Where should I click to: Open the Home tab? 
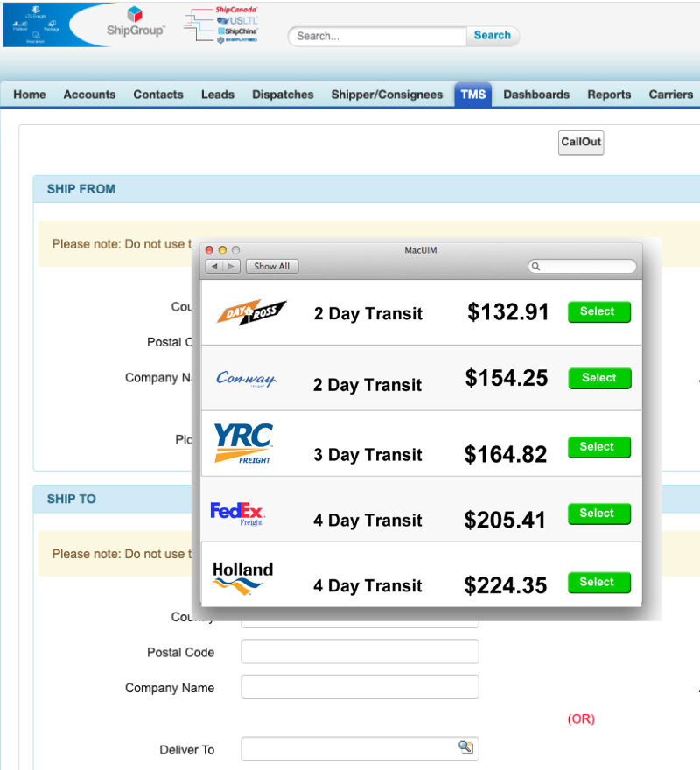click(30, 94)
